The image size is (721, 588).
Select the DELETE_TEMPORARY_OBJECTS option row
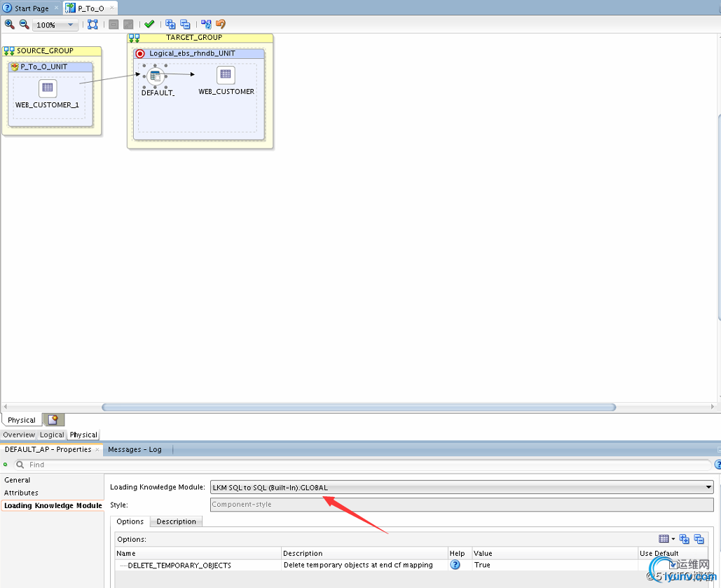411,565
